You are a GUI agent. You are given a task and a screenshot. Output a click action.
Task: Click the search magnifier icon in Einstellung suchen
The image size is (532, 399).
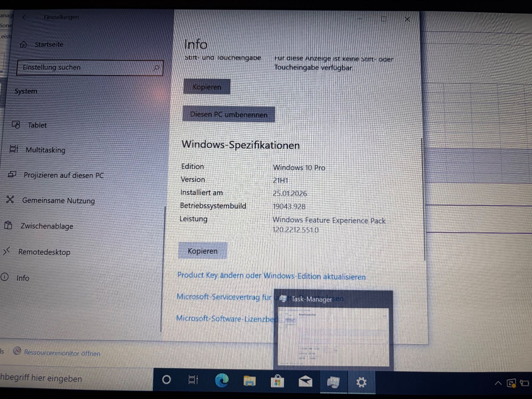[156, 68]
